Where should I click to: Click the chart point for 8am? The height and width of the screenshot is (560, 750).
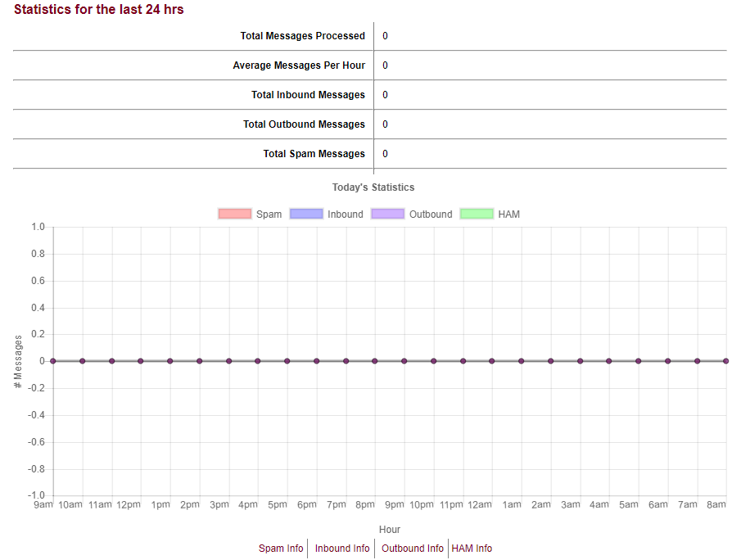click(x=726, y=361)
